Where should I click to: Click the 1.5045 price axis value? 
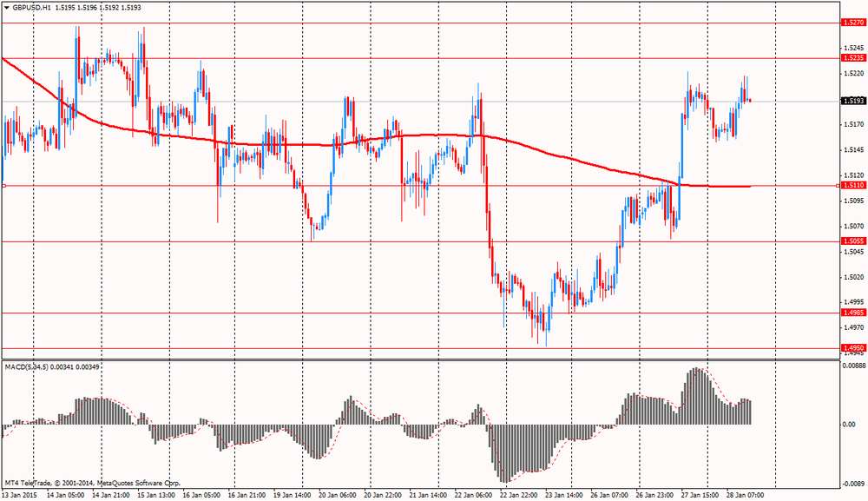tap(853, 251)
